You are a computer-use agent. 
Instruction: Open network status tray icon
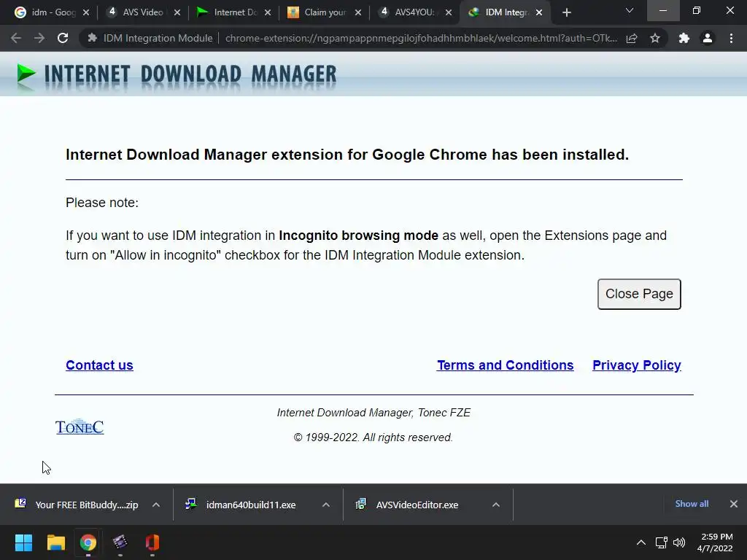click(x=661, y=542)
